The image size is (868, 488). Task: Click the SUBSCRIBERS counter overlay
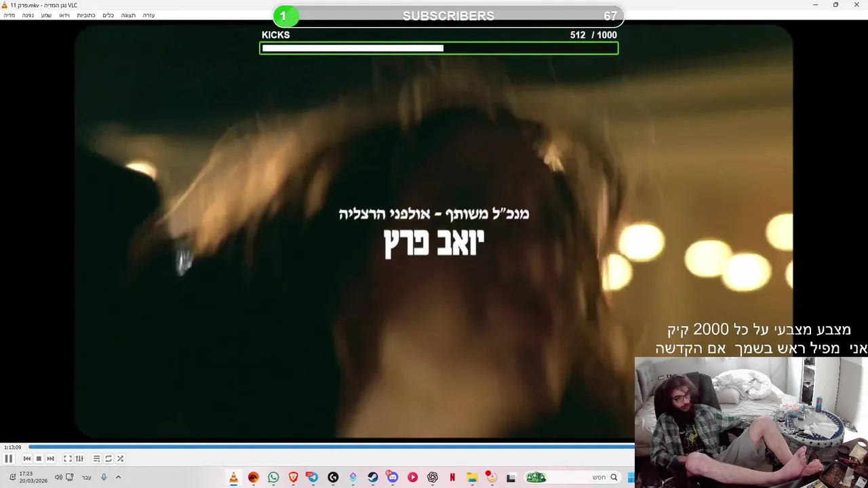[448, 16]
